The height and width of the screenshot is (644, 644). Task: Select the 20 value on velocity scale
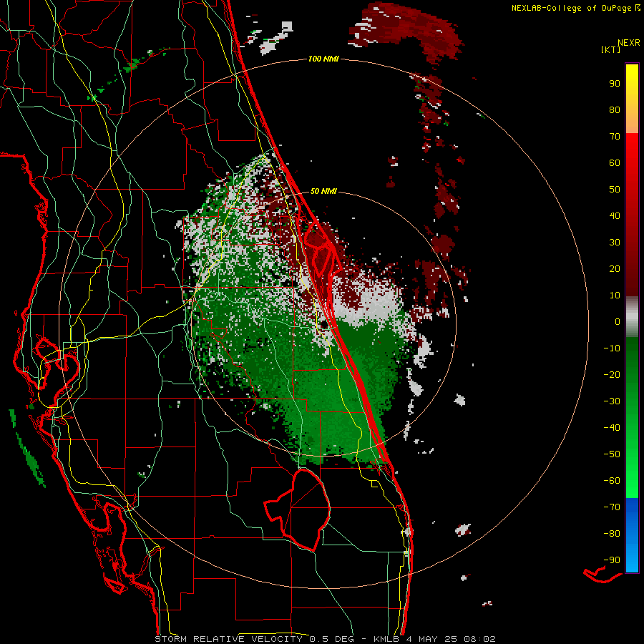tap(615, 269)
